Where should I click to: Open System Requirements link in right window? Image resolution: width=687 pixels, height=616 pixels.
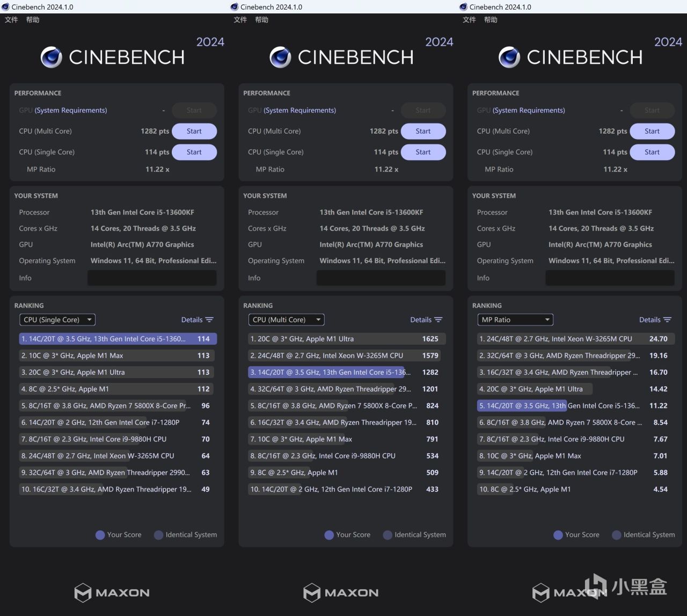click(529, 110)
